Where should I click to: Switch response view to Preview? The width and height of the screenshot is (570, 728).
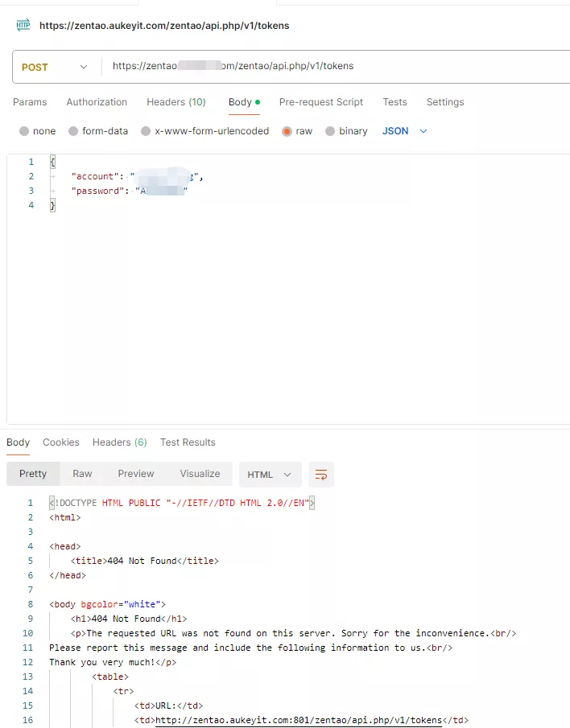tap(135, 474)
